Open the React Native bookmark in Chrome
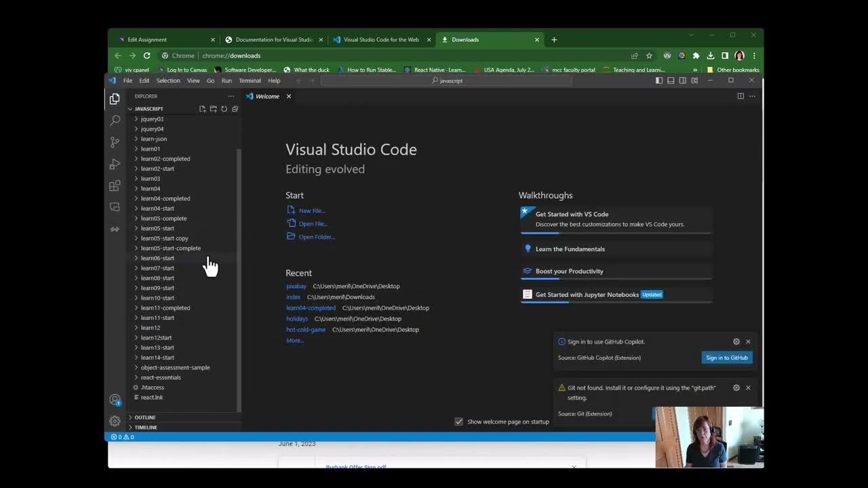Viewport: 868px width, 488px height. (435, 70)
